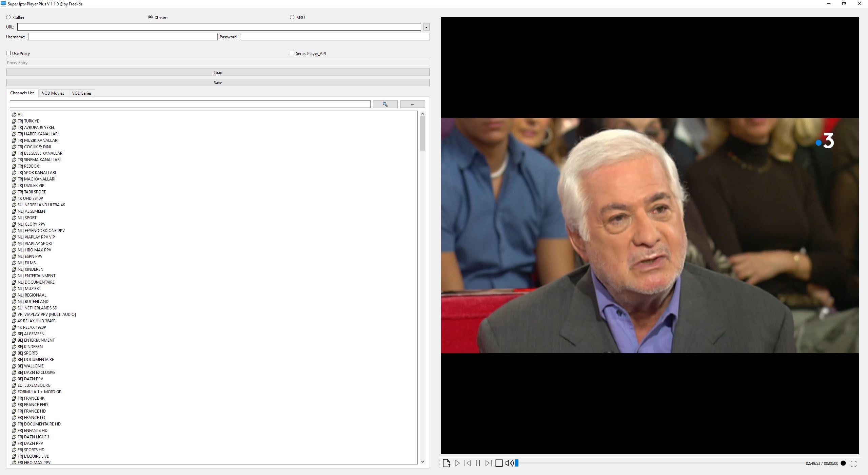Click the back arrow button
The width and height of the screenshot is (868, 475).
413,104
